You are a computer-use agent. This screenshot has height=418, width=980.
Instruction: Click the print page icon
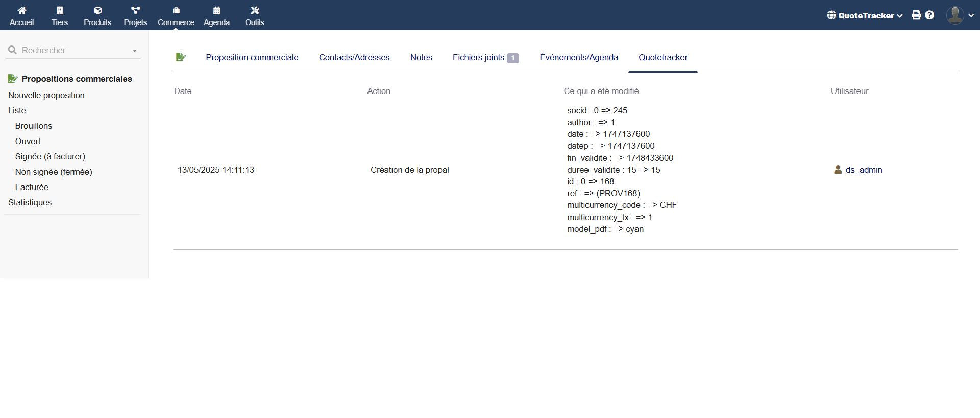916,15
